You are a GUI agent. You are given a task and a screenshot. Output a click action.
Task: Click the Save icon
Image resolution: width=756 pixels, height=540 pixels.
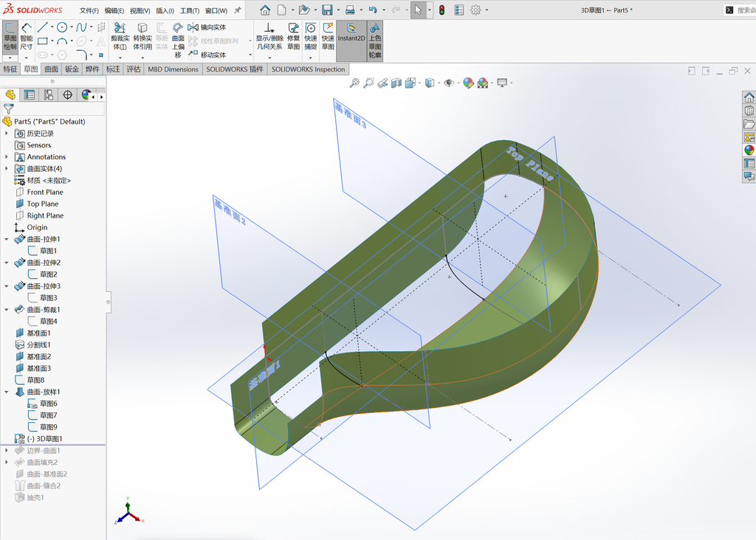click(327, 10)
